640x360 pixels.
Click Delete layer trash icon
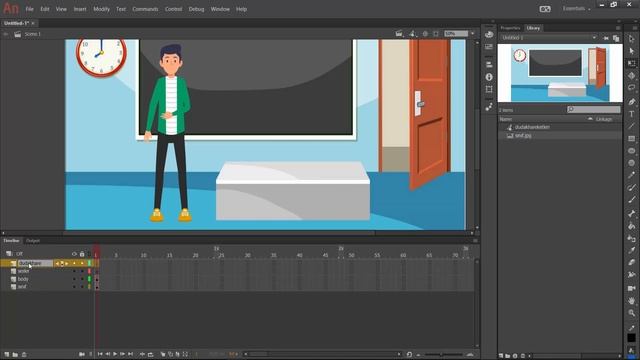click(x=24, y=354)
